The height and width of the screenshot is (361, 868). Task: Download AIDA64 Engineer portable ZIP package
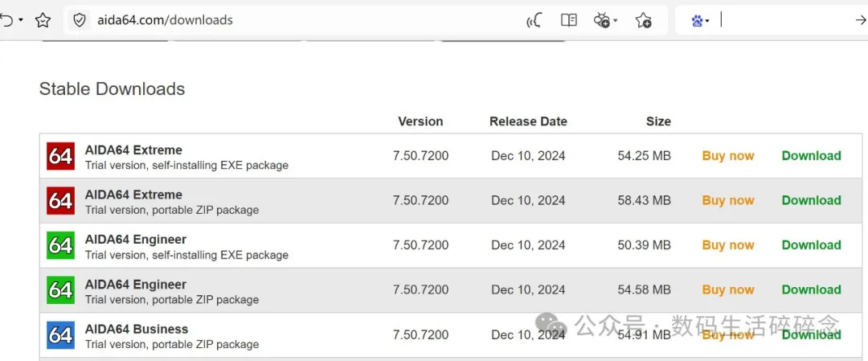pos(811,289)
